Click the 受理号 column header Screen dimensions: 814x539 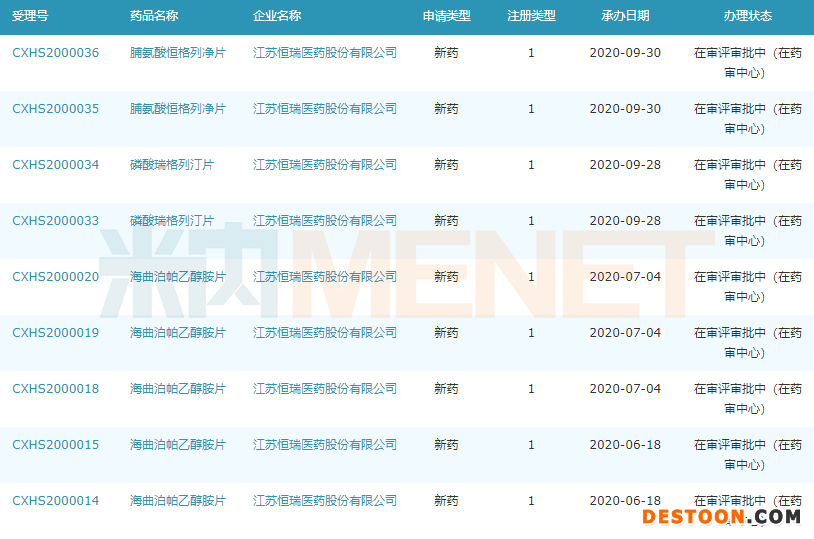[30, 16]
